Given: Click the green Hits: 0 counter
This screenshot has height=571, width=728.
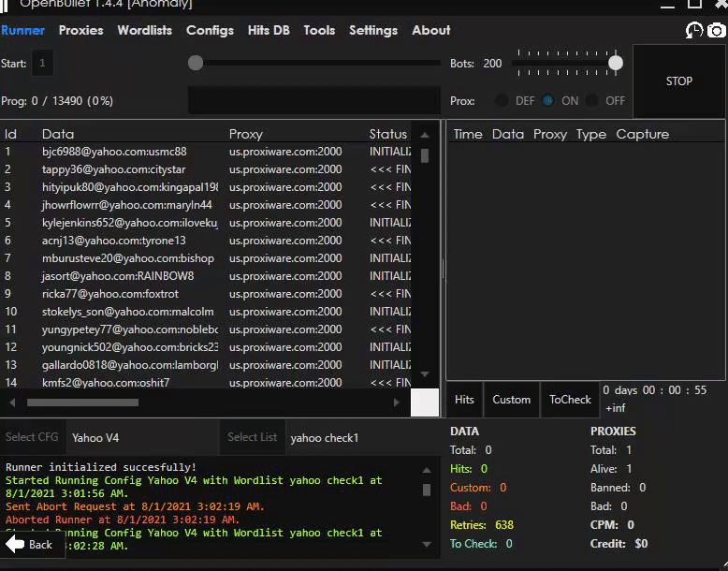Looking at the screenshot, I should click(469, 469).
